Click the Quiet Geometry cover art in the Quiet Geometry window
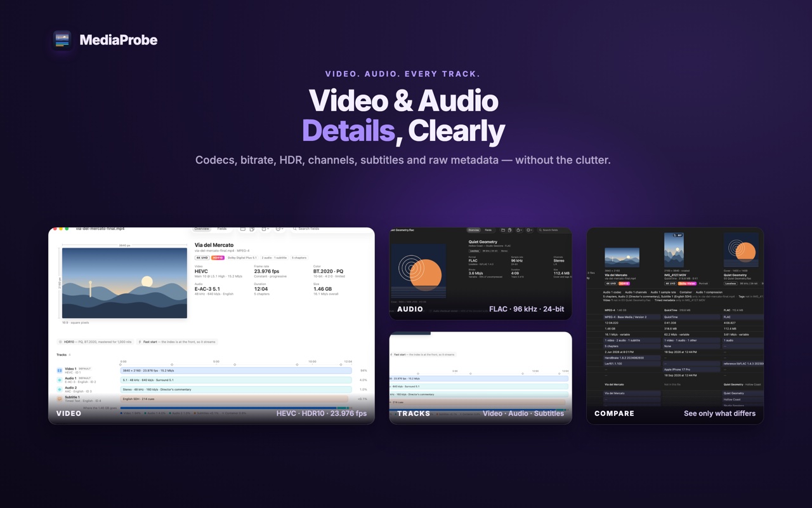 (419, 270)
